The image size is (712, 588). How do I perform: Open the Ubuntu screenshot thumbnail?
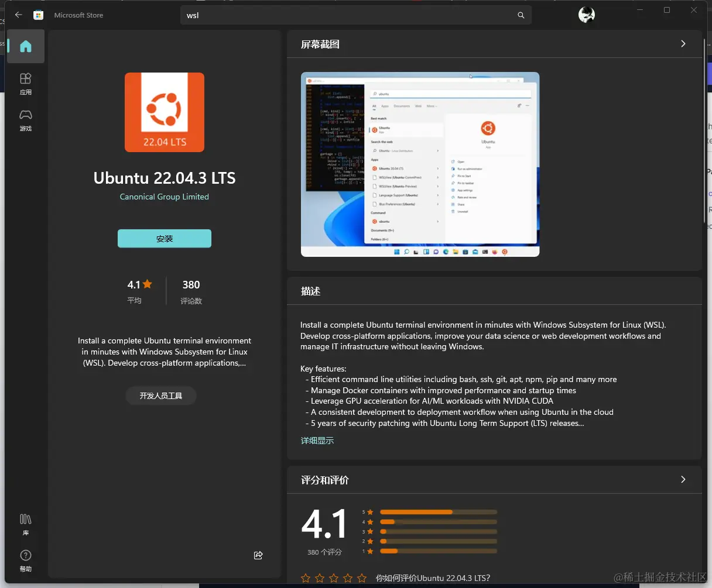pyautogui.click(x=420, y=164)
